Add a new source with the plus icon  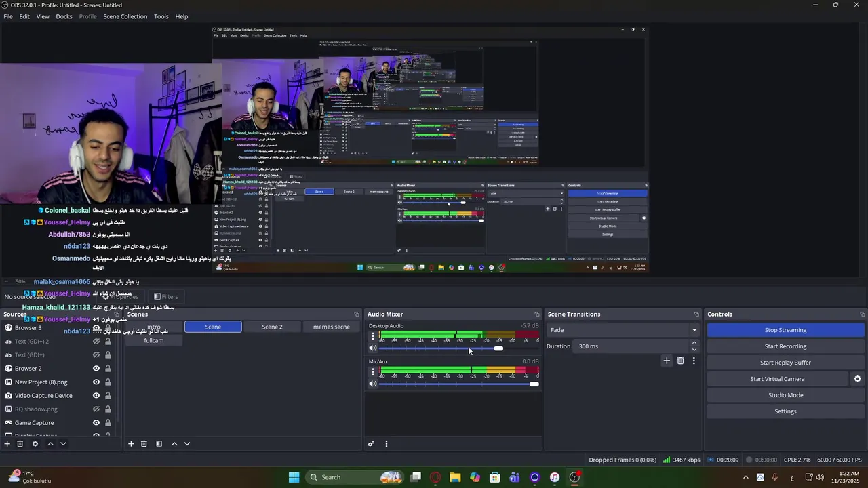point(7,444)
